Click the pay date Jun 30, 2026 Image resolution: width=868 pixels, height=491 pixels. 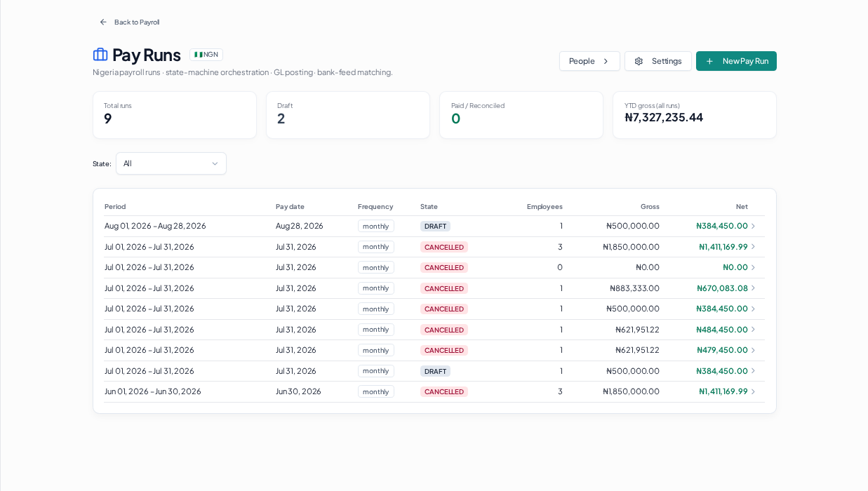298,391
